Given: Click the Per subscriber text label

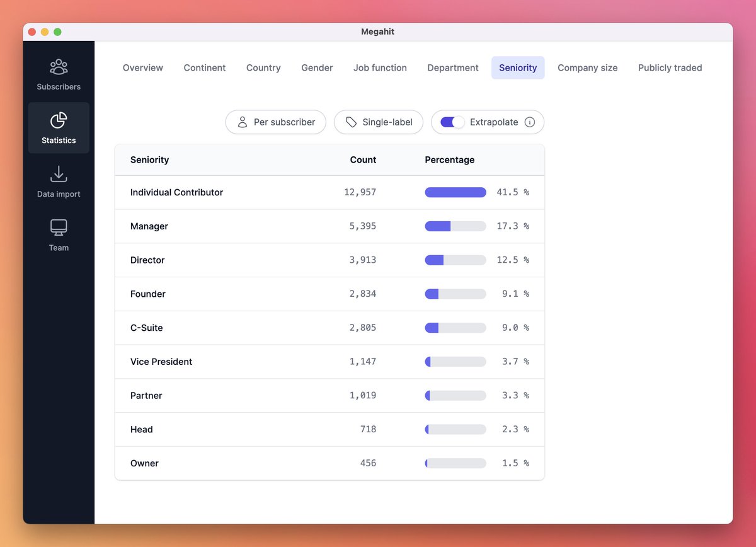Looking at the screenshot, I should [285, 122].
